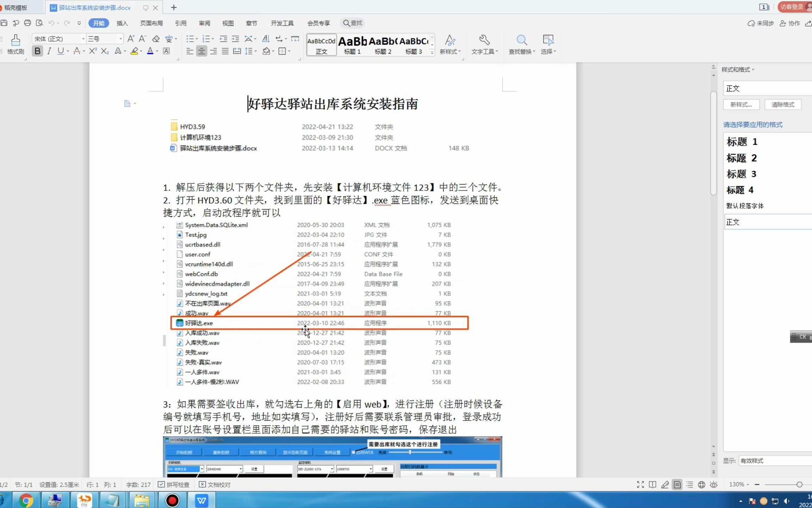The width and height of the screenshot is (812, 508).
Task: Open Find and Replace (查找替换)
Action: (522, 44)
